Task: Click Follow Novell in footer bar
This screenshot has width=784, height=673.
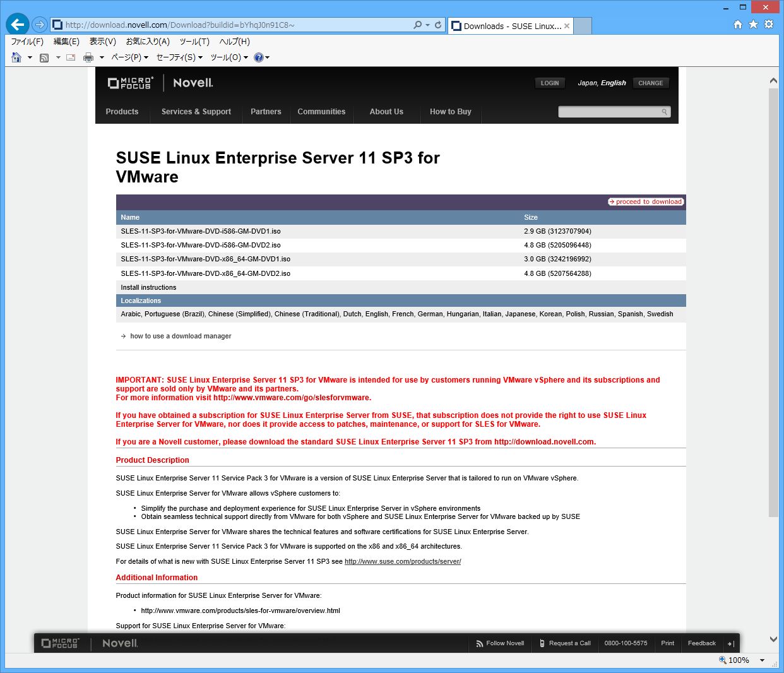Action: (500, 643)
